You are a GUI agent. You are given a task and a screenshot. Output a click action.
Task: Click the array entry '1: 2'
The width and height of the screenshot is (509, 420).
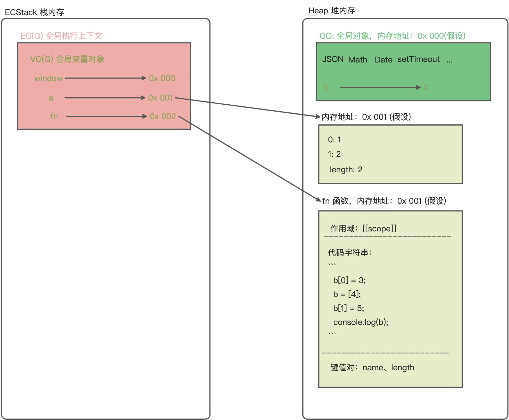click(334, 154)
